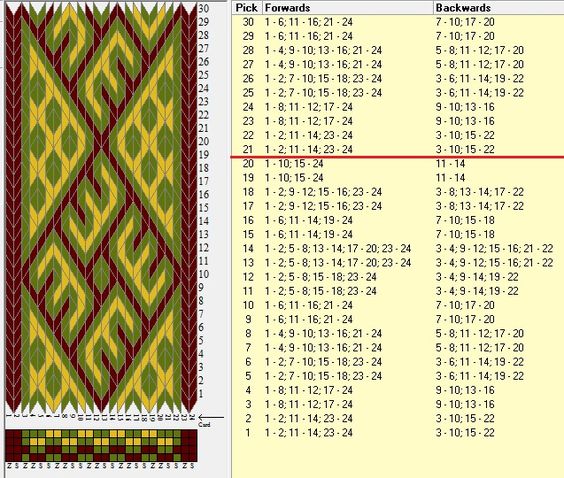
Task: Click the Pick column header
Action: (x=247, y=8)
